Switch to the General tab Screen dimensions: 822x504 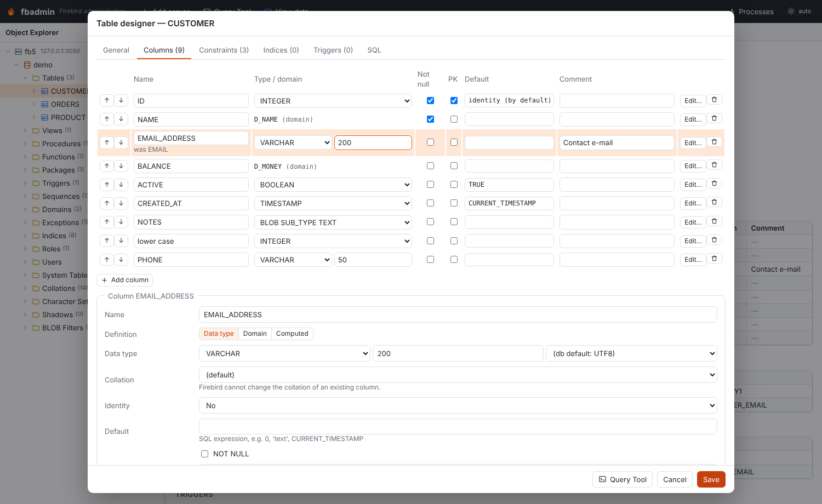coord(116,50)
